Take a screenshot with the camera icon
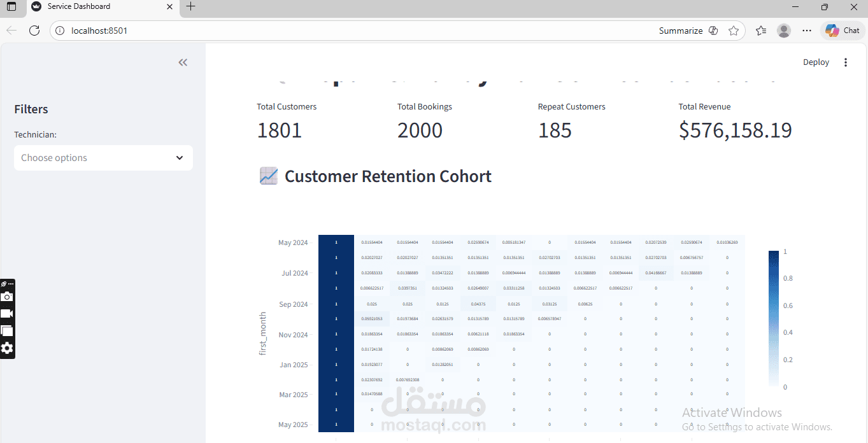Image resolution: width=868 pixels, height=443 pixels. coord(7,297)
